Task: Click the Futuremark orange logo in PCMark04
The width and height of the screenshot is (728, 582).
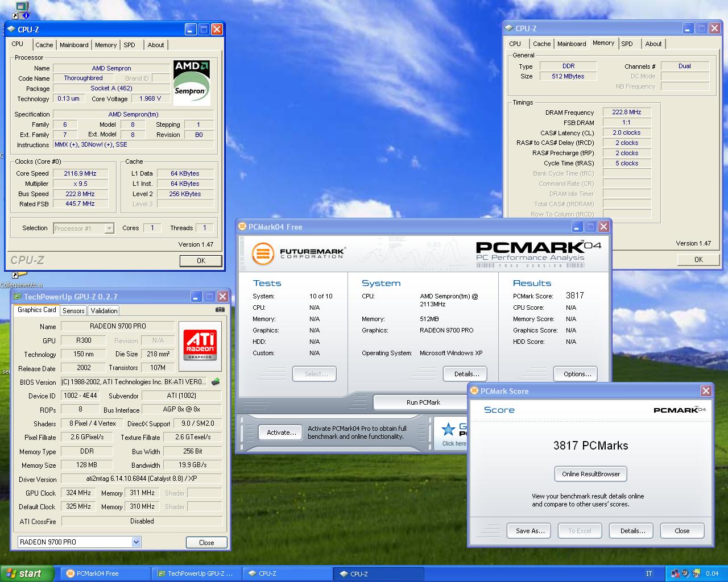Action: tap(263, 253)
